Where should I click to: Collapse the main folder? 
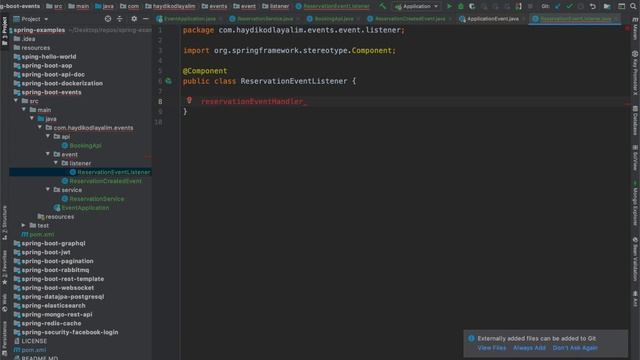click(24, 109)
